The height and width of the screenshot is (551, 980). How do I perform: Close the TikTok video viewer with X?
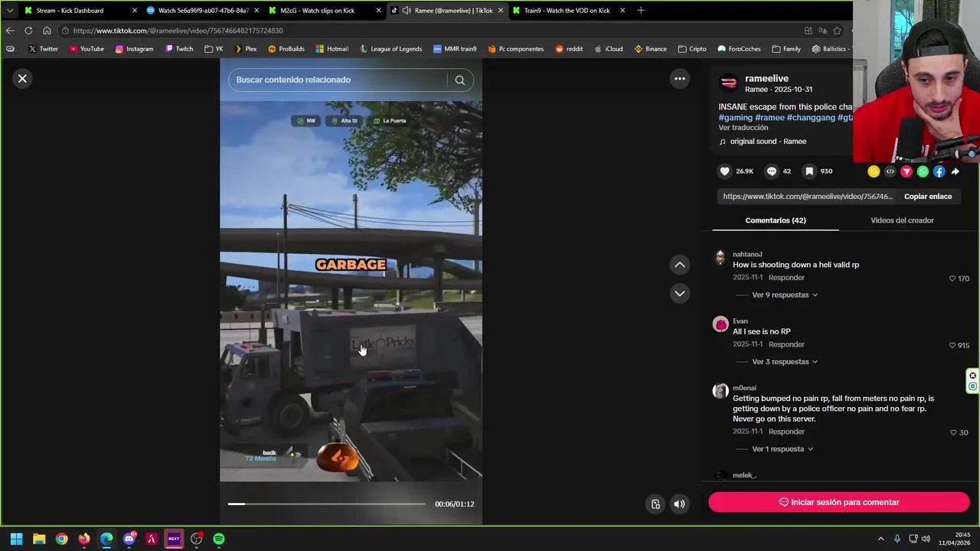pyautogui.click(x=22, y=78)
